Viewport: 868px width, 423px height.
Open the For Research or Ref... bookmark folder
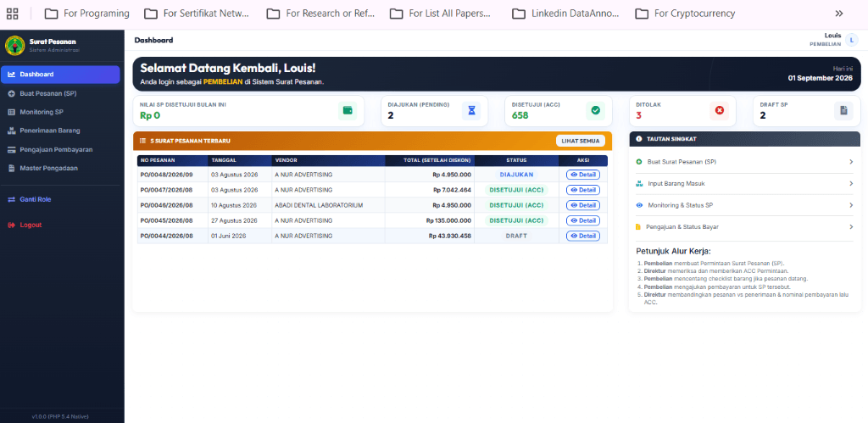click(320, 14)
